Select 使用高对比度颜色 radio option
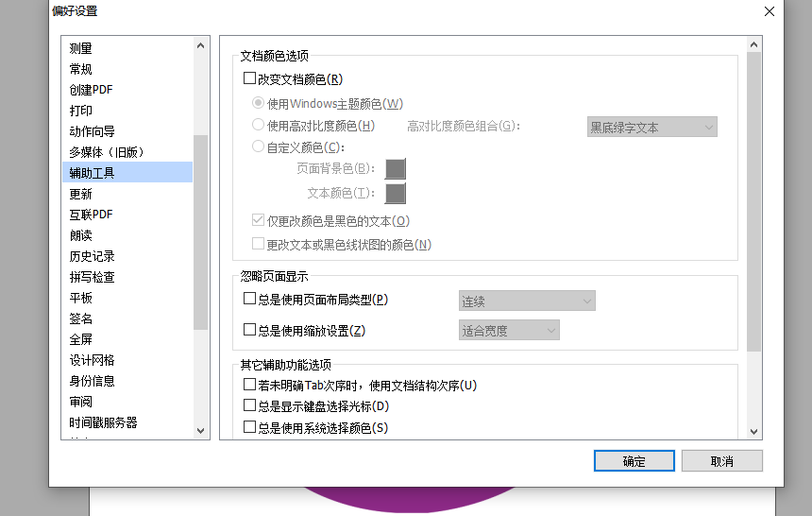Viewport: 812px width, 516px height. 258,125
